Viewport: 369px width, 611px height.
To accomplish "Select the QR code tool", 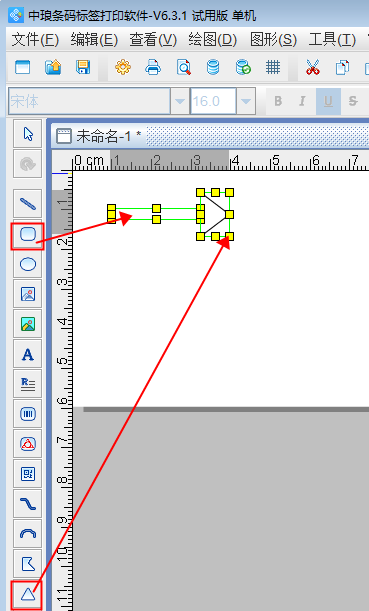I will point(28,474).
